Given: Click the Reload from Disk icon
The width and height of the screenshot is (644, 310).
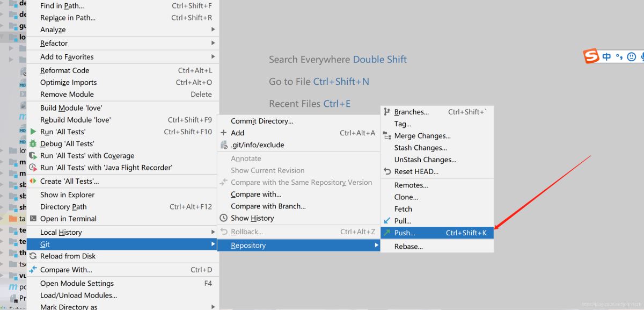Looking at the screenshot, I should 33,256.
